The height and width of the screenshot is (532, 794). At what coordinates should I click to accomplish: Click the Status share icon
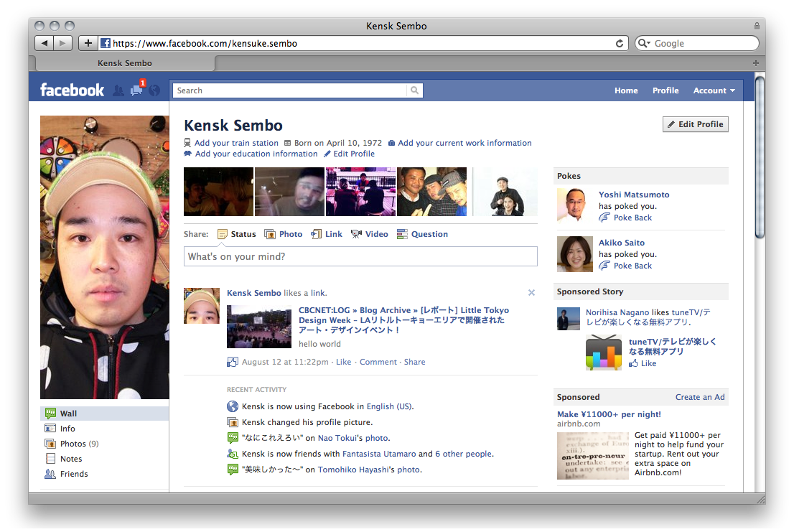(x=223, y=234)
